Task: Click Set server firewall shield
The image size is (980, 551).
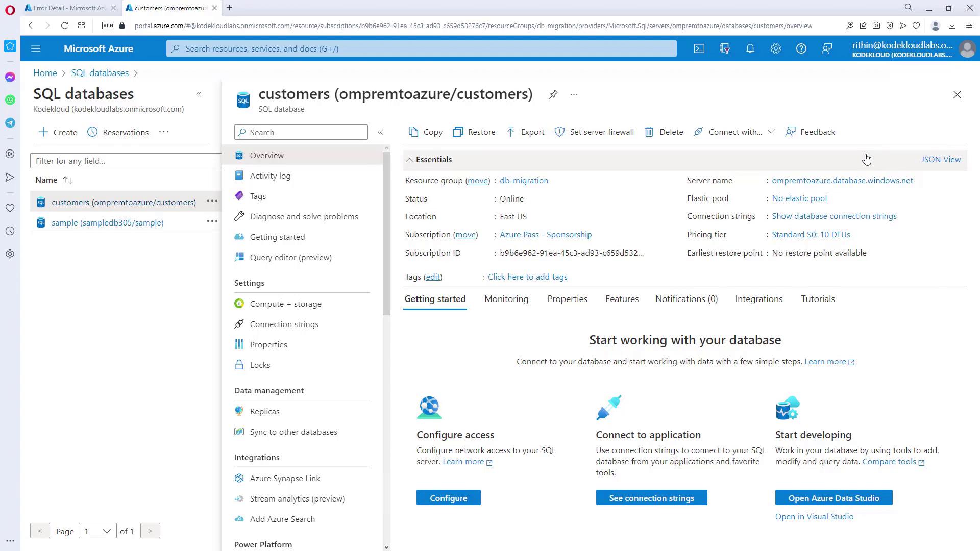Action: click(x=559, y=132)
